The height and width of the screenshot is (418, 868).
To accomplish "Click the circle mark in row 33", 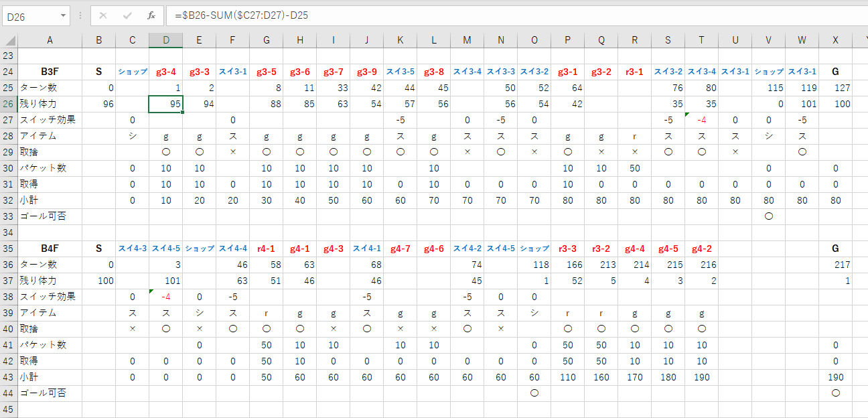I will 768,216.
